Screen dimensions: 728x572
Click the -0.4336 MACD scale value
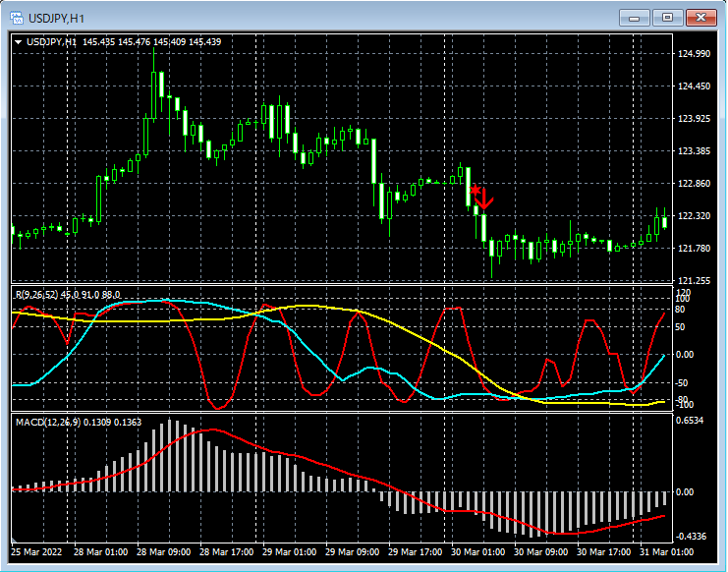691,537
